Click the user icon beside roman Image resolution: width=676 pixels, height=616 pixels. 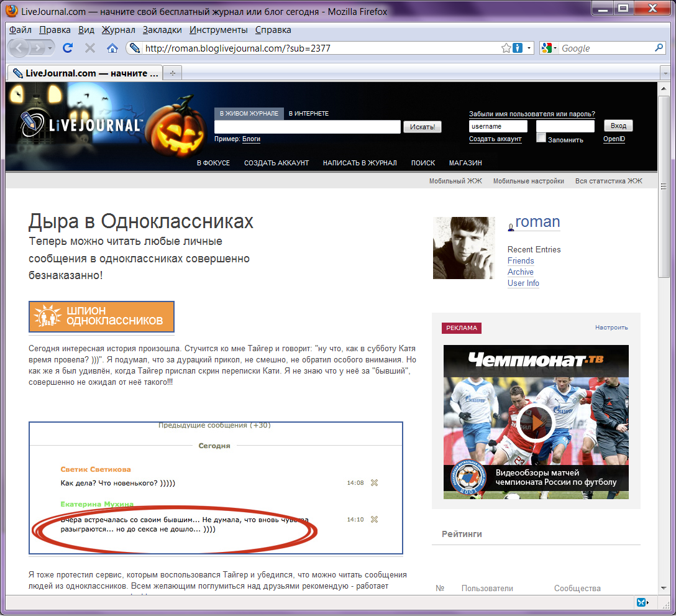511,226
